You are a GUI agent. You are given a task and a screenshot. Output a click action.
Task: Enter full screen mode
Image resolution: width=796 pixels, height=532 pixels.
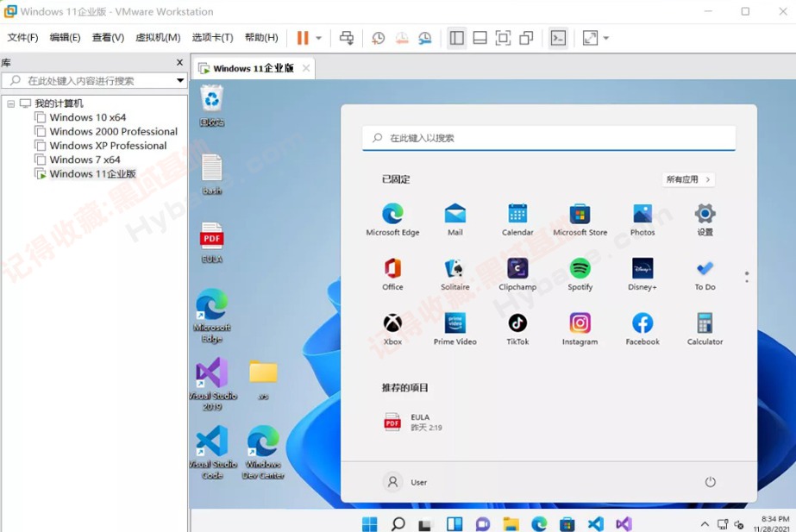click(x=503, y=38)
